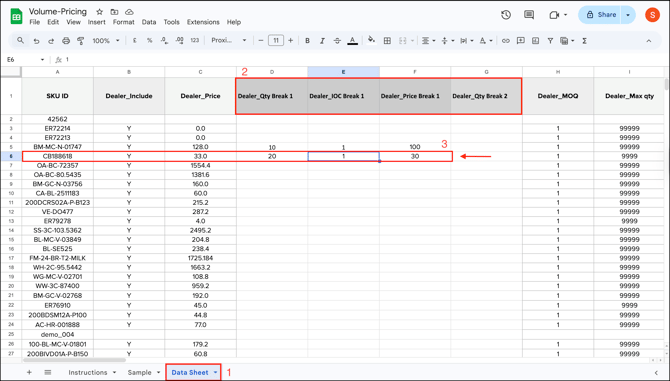Image resolution: width=670 pixels, height=381 pixels.
Task: Insert a link
Action: [505, 41]
